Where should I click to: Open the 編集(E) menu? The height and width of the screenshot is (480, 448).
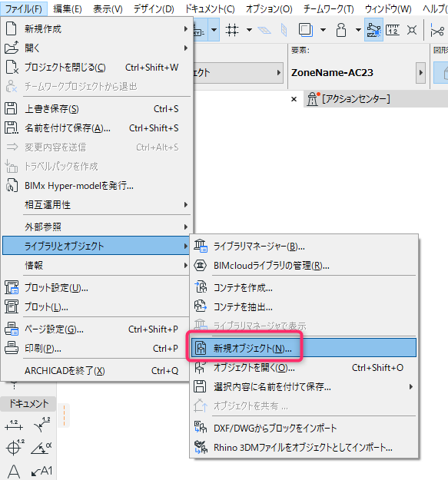point(68,9)
